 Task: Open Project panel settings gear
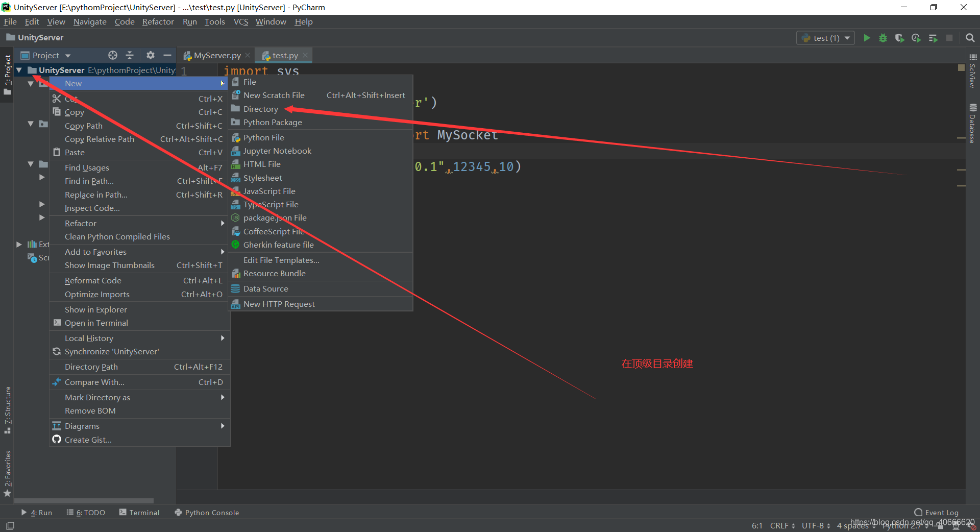pos(150,55)
